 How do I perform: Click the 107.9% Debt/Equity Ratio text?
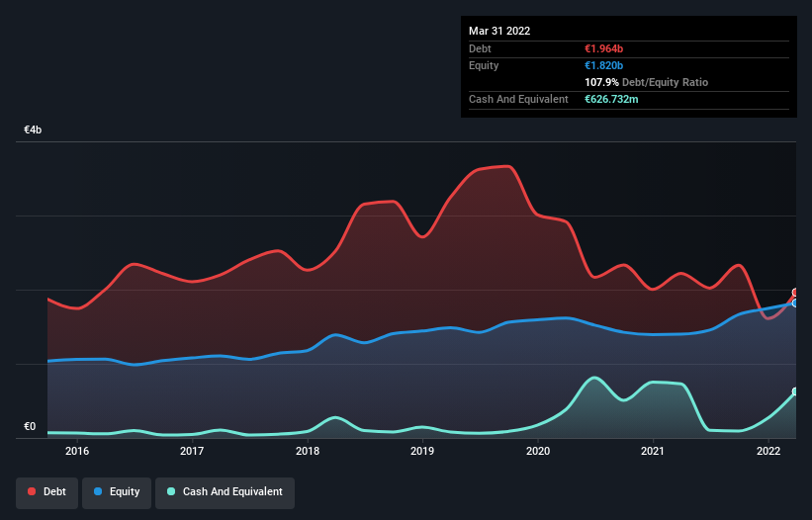point(646,82)
